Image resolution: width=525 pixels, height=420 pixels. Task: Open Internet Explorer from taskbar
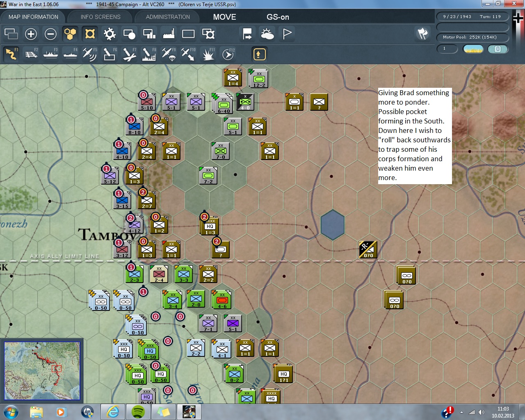113,412
